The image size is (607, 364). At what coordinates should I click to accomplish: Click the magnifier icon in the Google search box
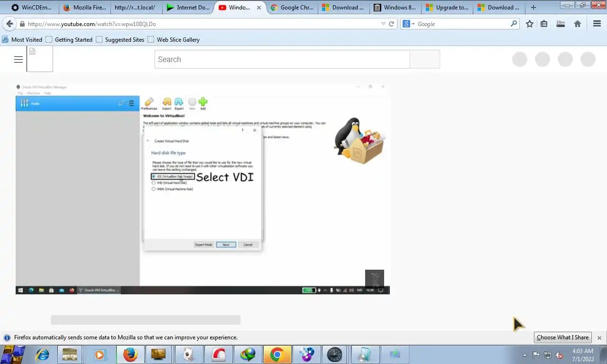click(514, 24)
